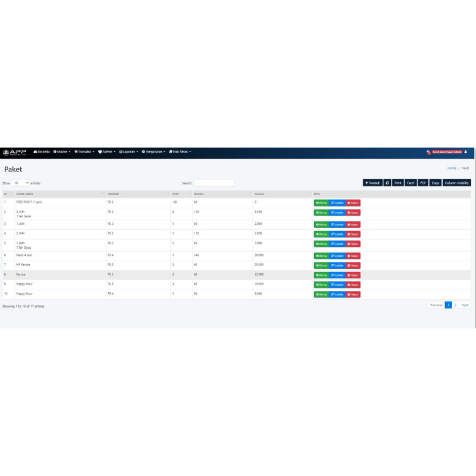Click Hapus for the HP Karoke package
The width and height of the screenshot is (476, 476).
(x=353, y=265)
